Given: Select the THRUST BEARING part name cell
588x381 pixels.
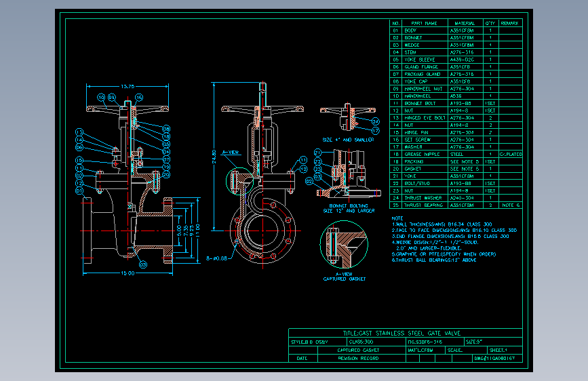Looking at the screenshot, I should [x=423, y=205].
